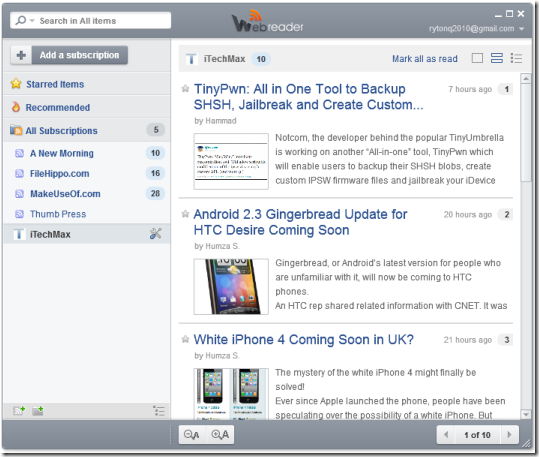The height and width of the screenshot is (457, 539).
Task: Open iTechMax feed settings wrench icon
Action: 155,234
